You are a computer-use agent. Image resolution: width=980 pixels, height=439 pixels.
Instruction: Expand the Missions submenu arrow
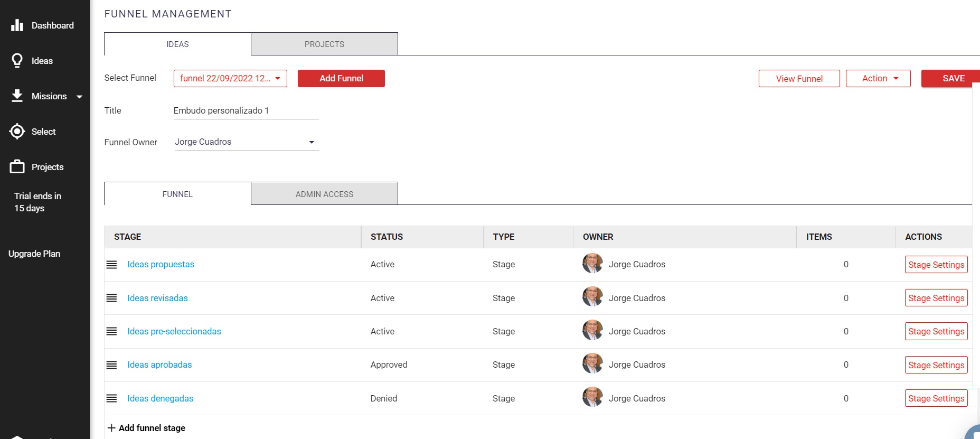[x=80, y=97]
